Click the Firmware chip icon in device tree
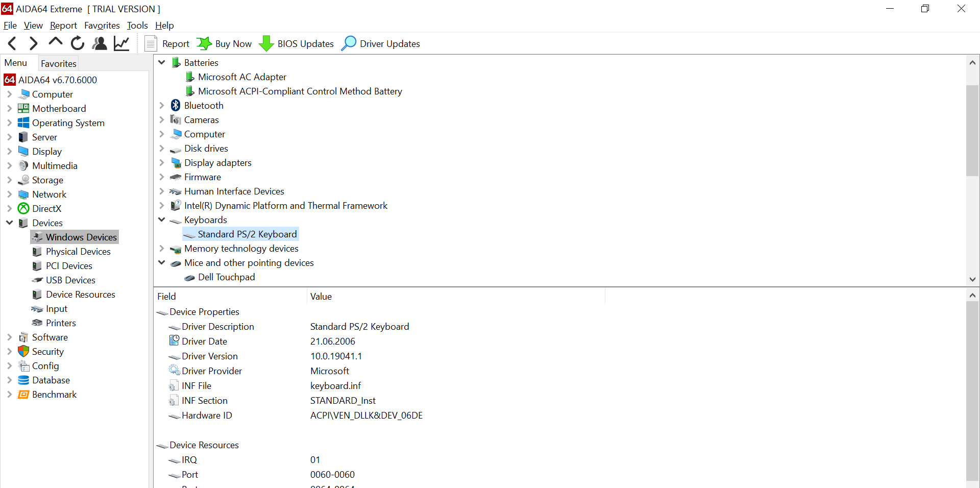 [176, 177]
